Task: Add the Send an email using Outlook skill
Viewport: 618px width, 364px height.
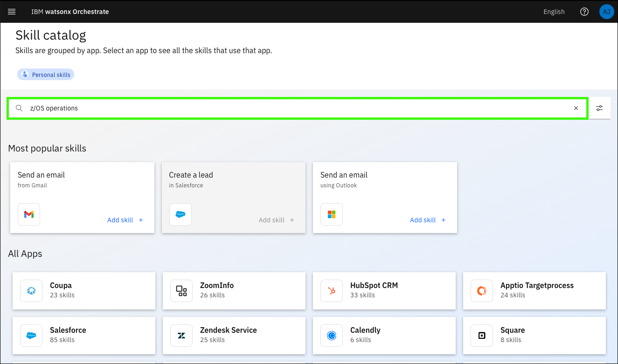Action: [428, 220]
